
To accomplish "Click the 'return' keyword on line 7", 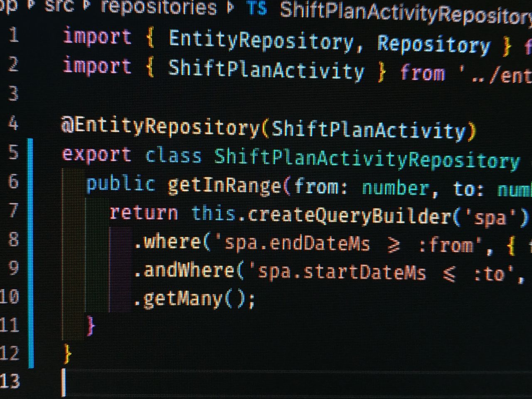I will click(144, 213).
